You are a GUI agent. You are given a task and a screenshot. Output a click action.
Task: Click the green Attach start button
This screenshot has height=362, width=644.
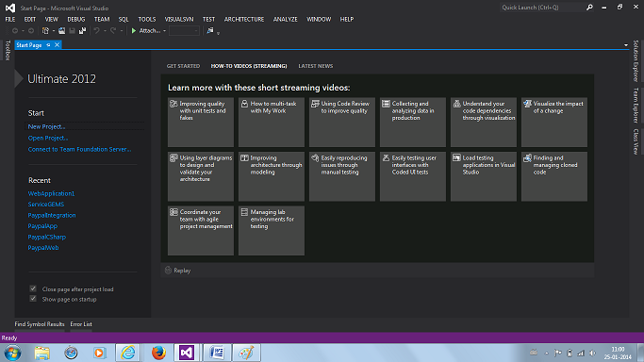pyautogui.click(x=145, y=31)
